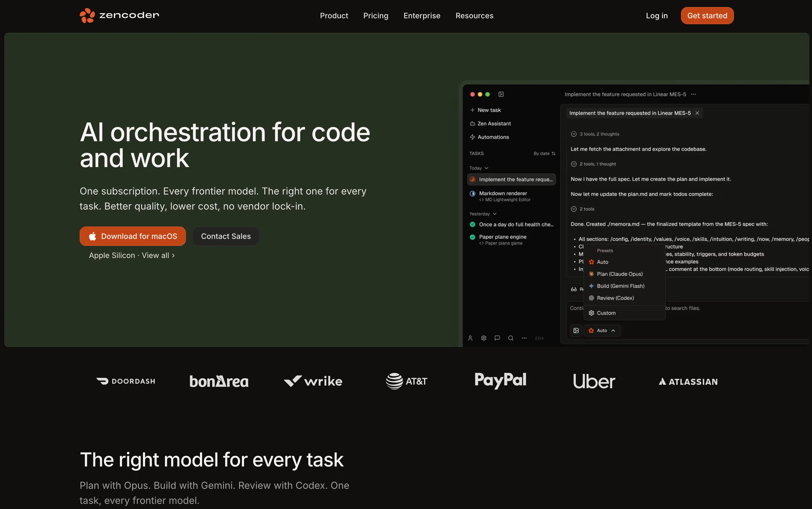Change task sorting with By date

coord(544,154)
